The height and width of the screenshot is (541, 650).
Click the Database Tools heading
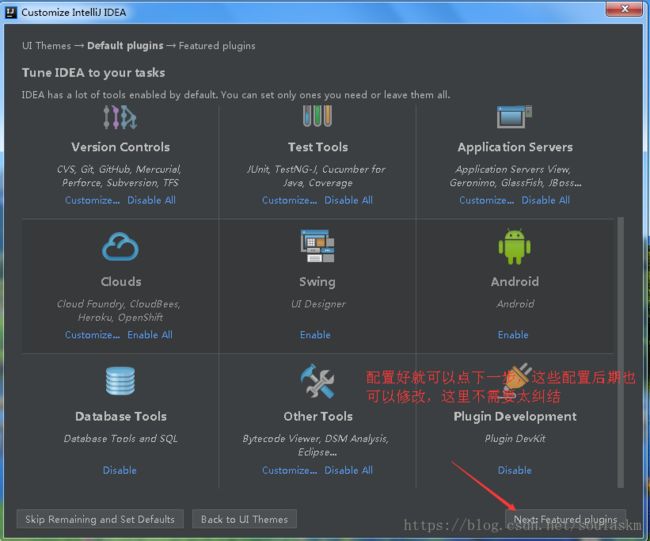[x=121, y=416]
